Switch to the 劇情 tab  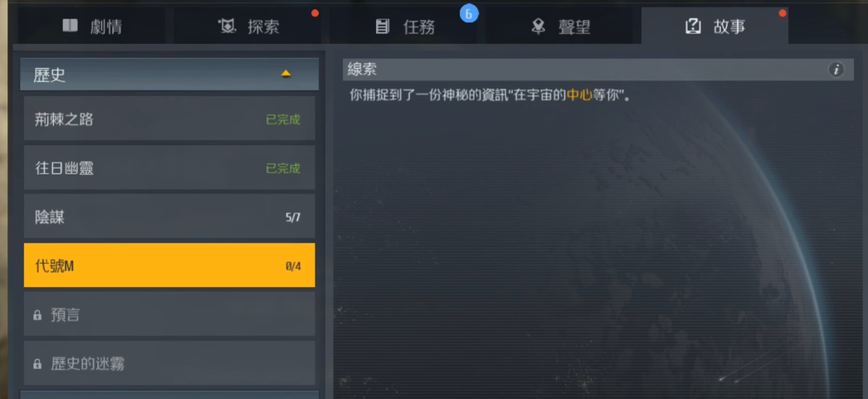pyautogui.click(x=92, y=26)
